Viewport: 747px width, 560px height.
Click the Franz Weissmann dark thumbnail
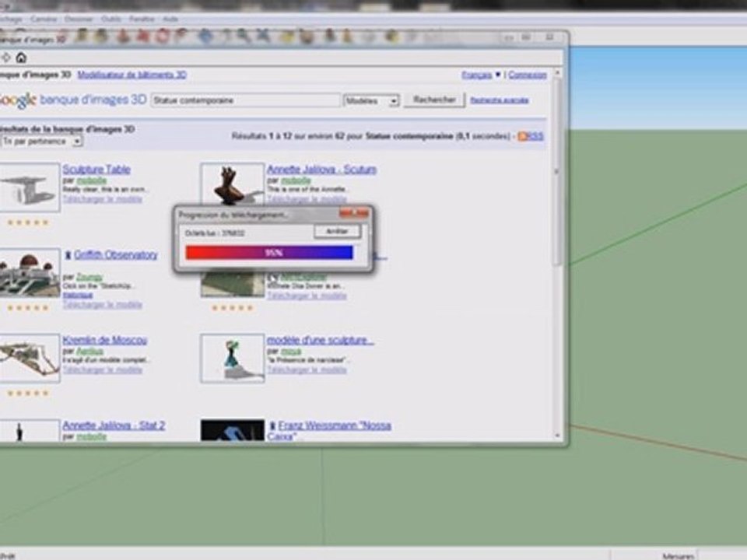point(233,430)
